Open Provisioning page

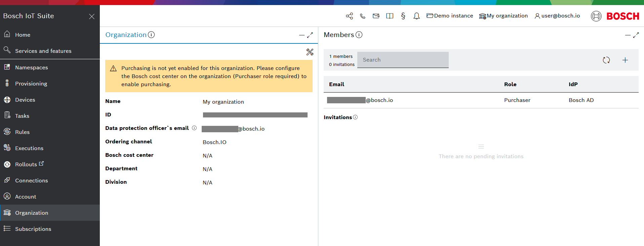[50, 83]
